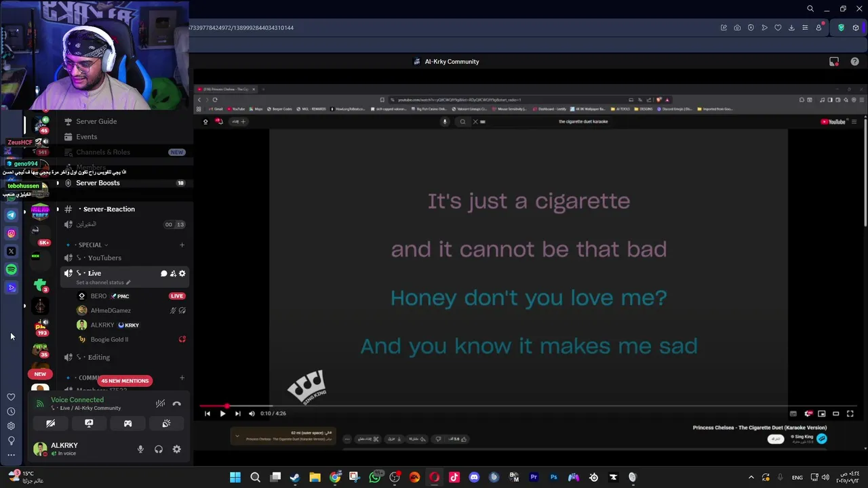
Task: Open the Server-Reaction text channel
Action: (108, 209)
